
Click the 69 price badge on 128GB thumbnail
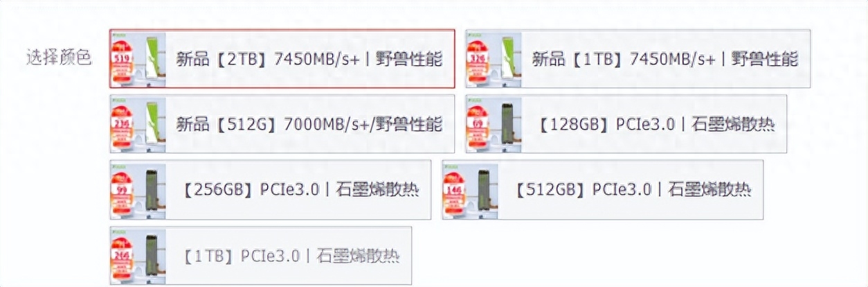tap(479, 123)
